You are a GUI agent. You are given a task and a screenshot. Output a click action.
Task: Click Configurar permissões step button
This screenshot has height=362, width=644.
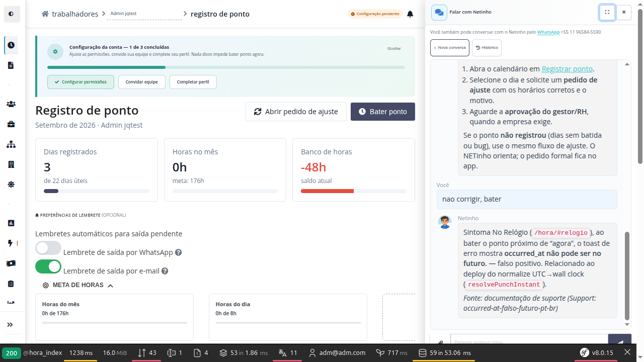(80, 82)
